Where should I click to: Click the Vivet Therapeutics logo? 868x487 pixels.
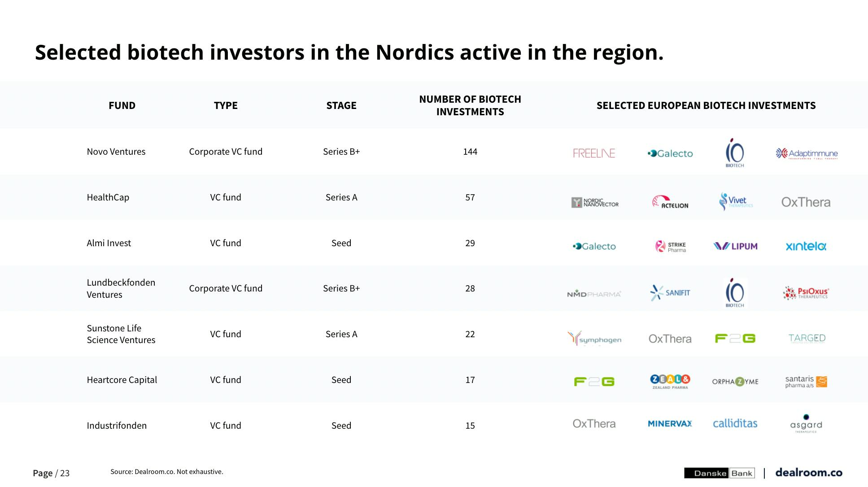click(736, 201)
